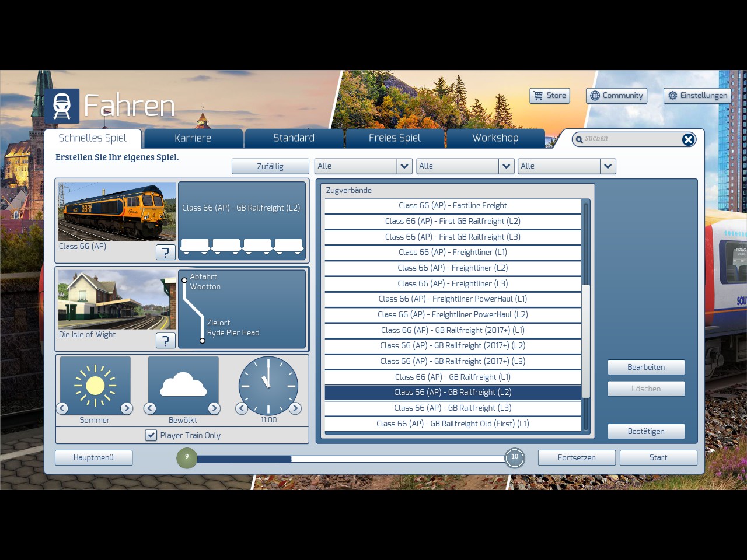Select Class 66 (AP) - First GB Railfreight (L2)
747x560 pixels.
point(453,221)
